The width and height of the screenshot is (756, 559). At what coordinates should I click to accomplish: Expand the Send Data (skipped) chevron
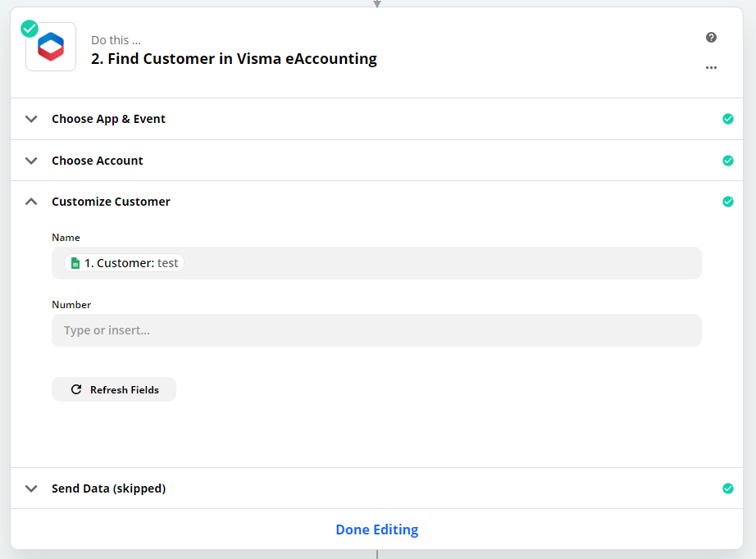tap(31, 489)
